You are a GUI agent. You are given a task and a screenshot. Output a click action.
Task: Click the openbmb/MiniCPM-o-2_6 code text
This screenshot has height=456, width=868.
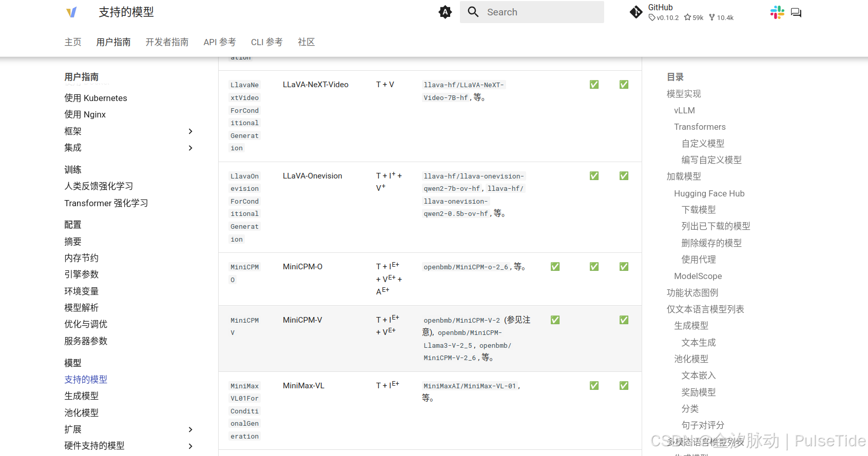(x=466, y=267)
